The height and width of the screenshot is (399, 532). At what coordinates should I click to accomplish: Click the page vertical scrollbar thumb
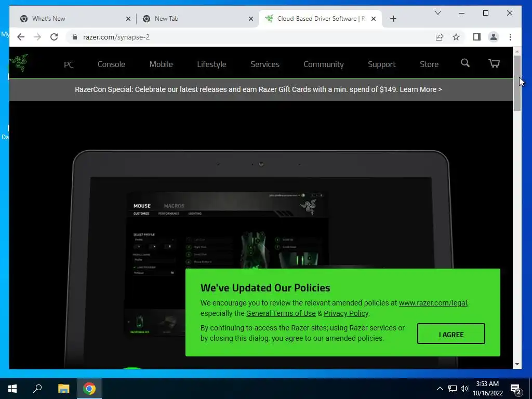tap(517, 83)
